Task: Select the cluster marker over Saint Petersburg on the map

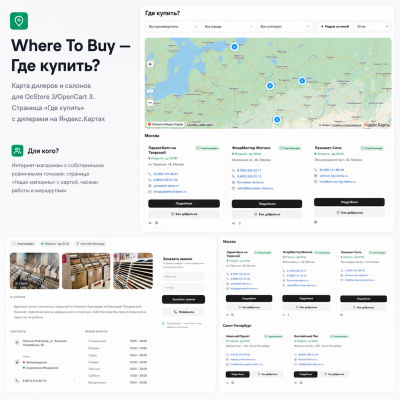Action: point(234,47)
